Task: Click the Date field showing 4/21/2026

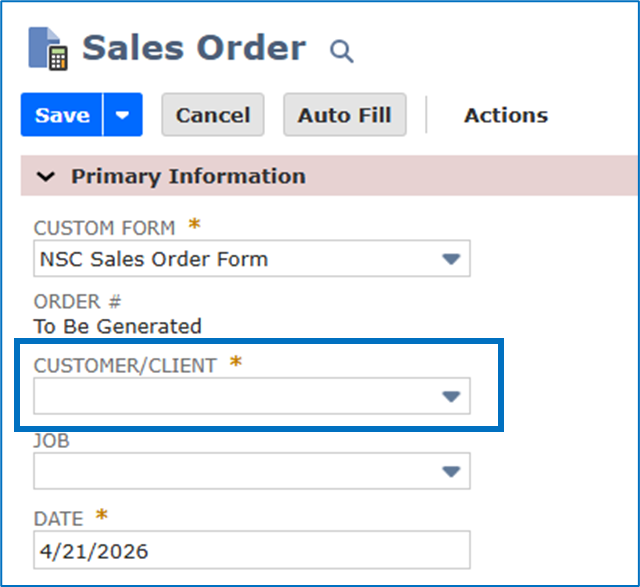Action: 250,550
